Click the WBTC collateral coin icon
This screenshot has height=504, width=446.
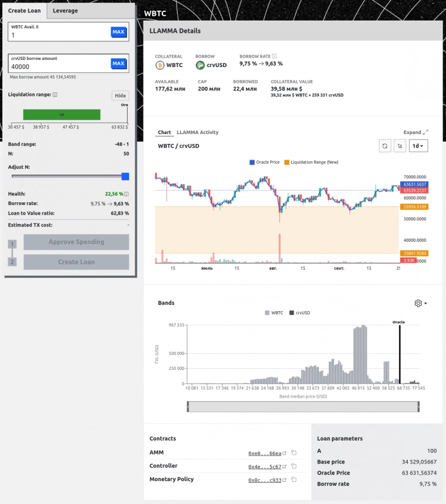[x=159, y=65]
